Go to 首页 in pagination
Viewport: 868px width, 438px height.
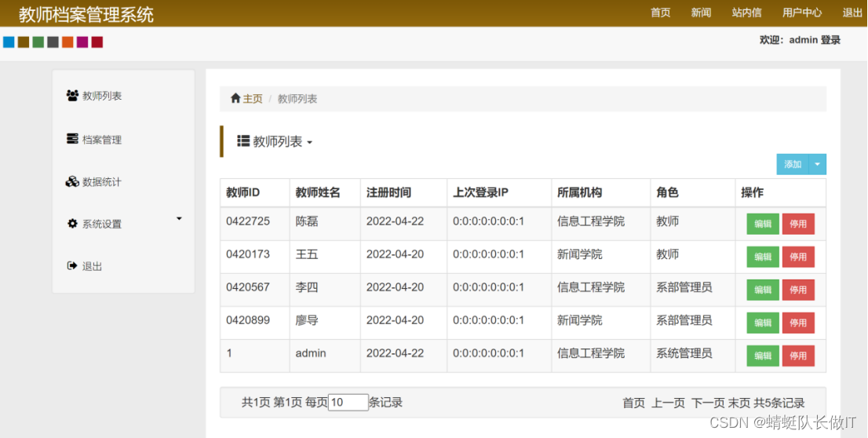tap(634, 403)
